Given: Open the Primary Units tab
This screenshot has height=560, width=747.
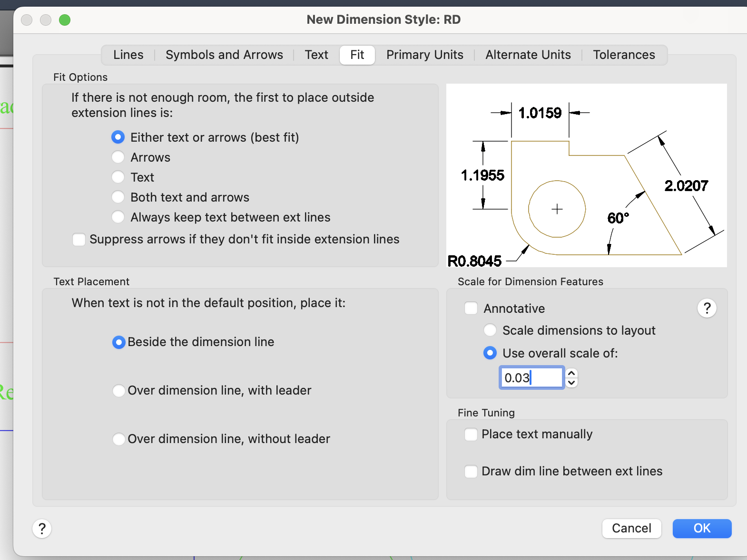Looking at the screenshot, I should 424,55.
